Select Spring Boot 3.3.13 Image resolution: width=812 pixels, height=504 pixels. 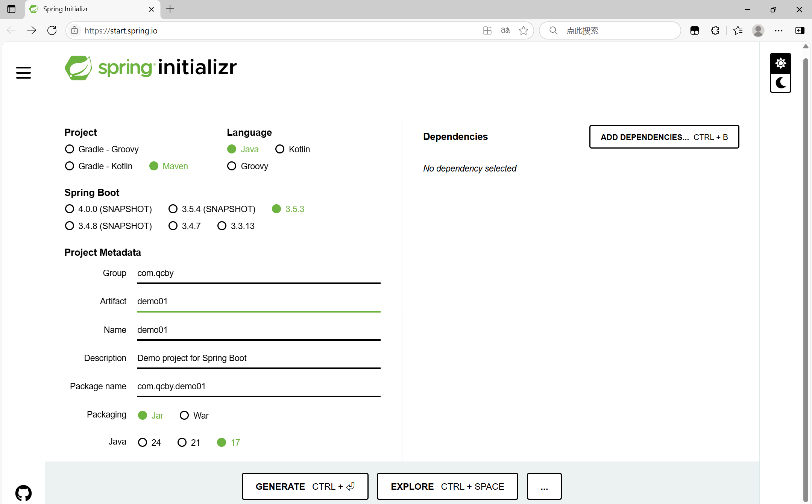[236, 226]
